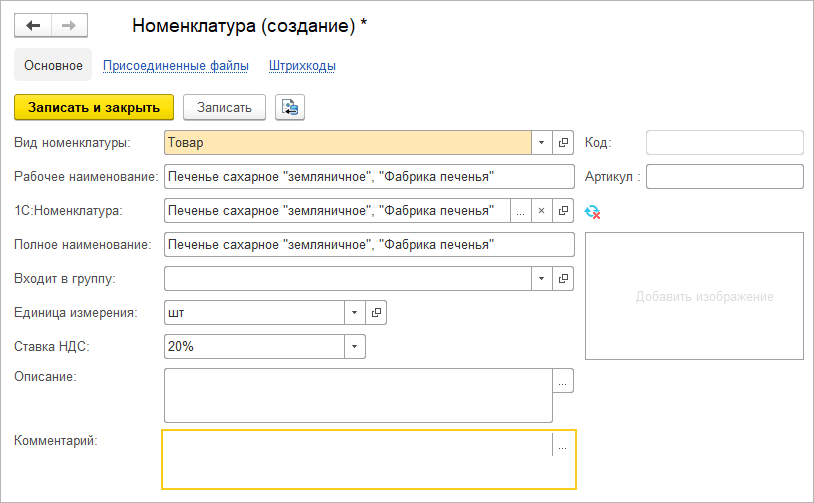Click the Артикул input field
Screen dimensions: 814x503
pos(725,177)
